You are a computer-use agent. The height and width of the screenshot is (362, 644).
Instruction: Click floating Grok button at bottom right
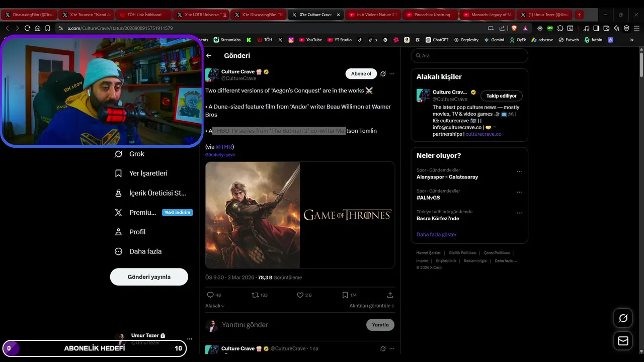click(623, 318)
